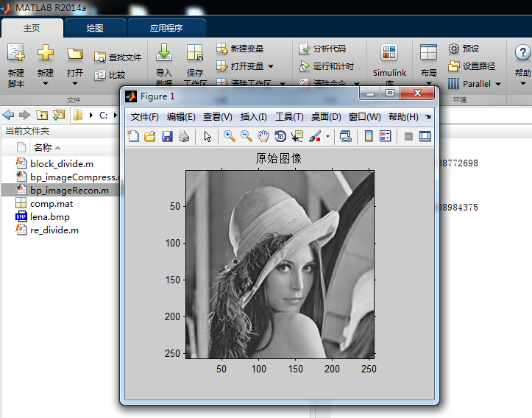532x418 pixels.
Task: Click New Variable (新建变量)
Action: pos(240,49)
